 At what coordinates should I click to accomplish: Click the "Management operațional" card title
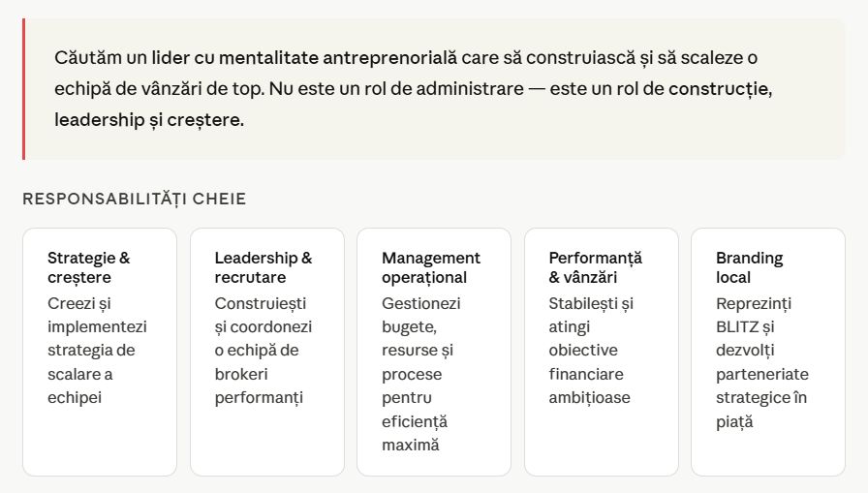pos(430,267)
